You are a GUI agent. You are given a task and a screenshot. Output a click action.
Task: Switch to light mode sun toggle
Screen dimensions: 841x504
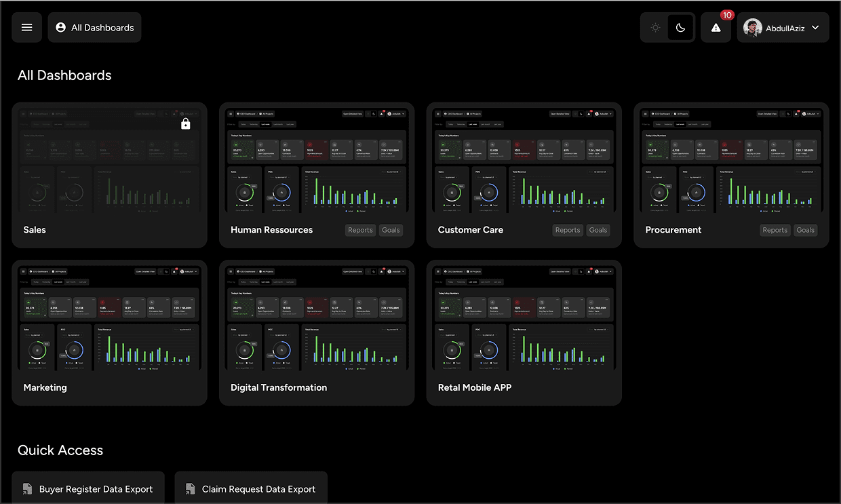[x=655, y=28]
